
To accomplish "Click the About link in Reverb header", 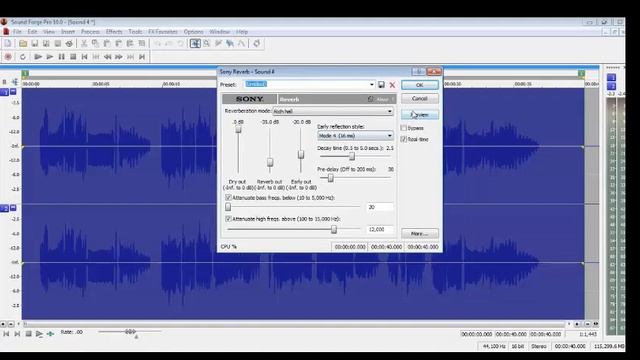I will (382, 99).
